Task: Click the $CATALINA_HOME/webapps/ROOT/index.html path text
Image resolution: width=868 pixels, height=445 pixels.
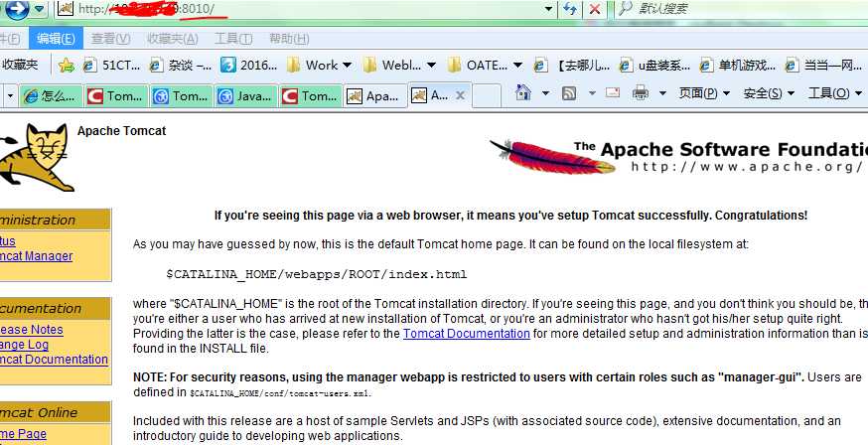Action: coord(316,274)
